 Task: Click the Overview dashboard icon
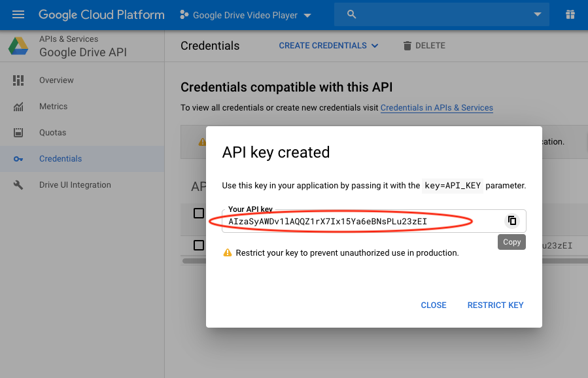18,80
